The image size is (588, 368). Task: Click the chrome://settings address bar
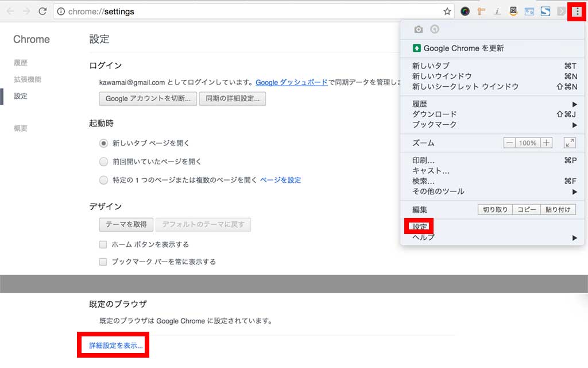(x=253, y=11)
